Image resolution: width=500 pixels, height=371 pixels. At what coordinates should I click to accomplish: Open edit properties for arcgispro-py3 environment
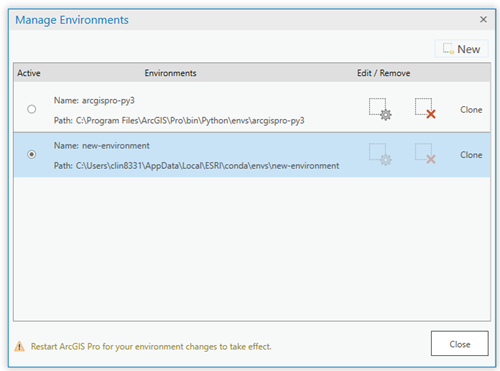tap(380, 109)
